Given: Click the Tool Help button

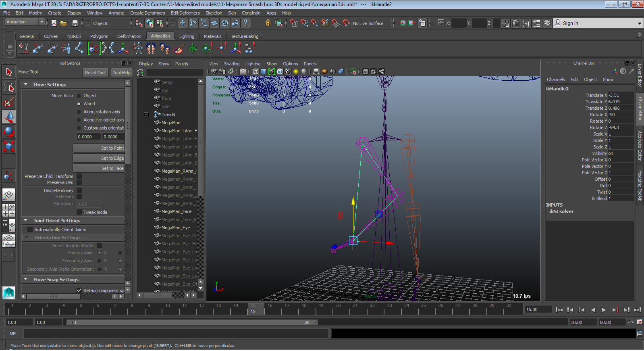Looking at the screenshot, I should 121,73.
